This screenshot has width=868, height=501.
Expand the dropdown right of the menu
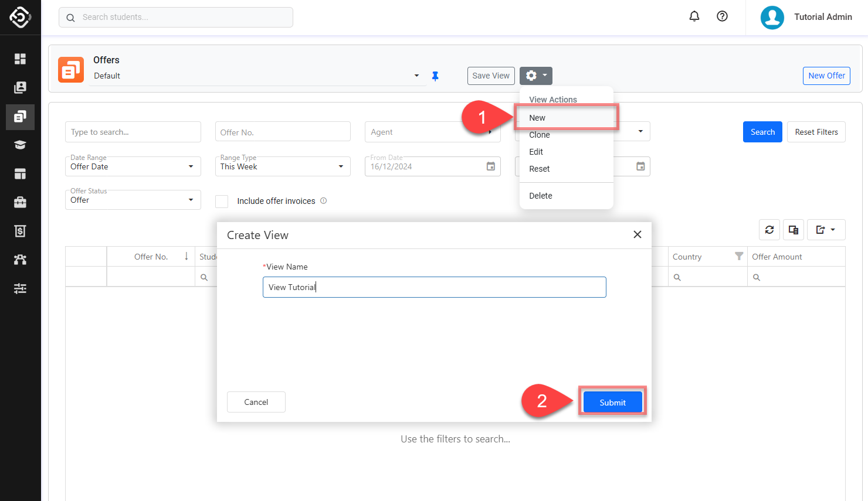pos(640,131)
